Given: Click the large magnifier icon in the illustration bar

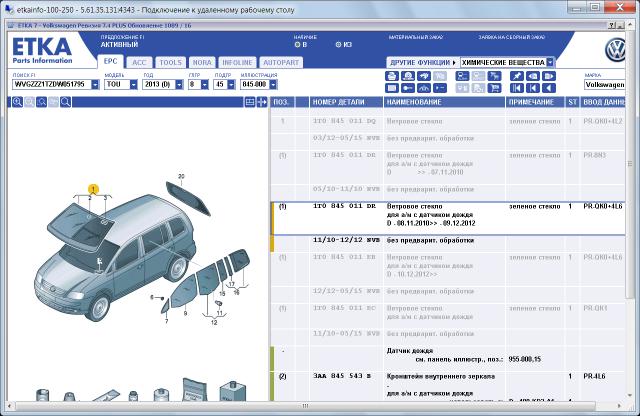Looking at the screenshot, I should (65, 102).
